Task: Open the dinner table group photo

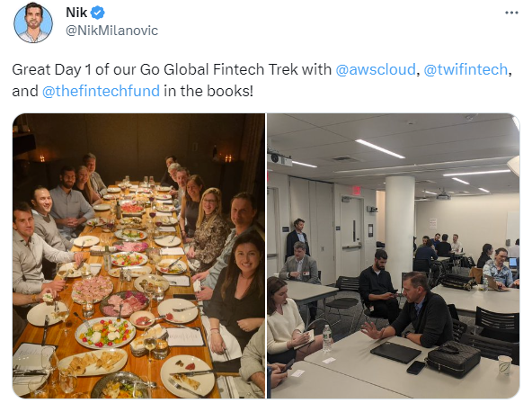Action: click(138, 255)
